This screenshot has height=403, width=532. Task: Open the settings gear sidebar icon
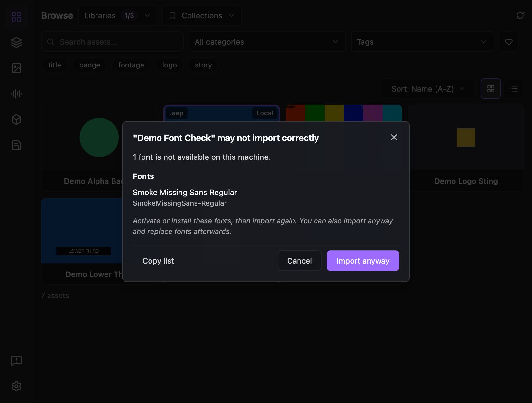(16, 386)
